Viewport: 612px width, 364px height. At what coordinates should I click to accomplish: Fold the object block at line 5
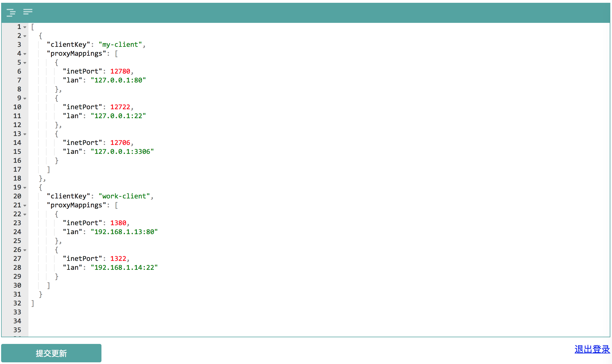click(x=25, y=63)
